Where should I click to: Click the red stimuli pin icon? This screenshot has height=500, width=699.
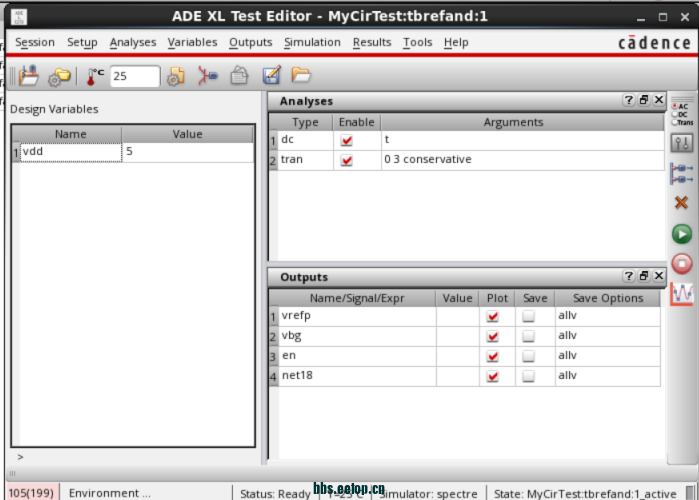click(x=208, y=76)
